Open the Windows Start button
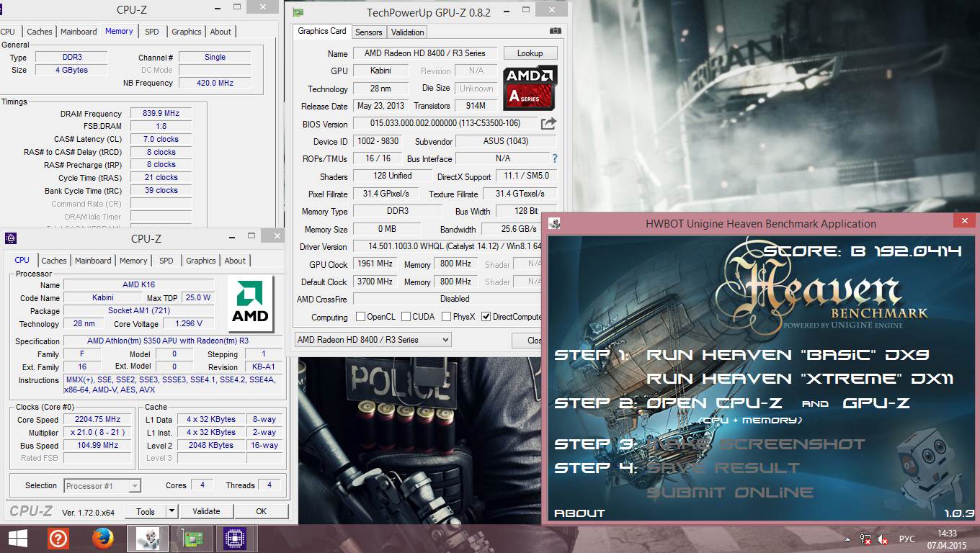The height and width of the screenshot is (553, 980). pyautogui.click(x=17, y=539)
